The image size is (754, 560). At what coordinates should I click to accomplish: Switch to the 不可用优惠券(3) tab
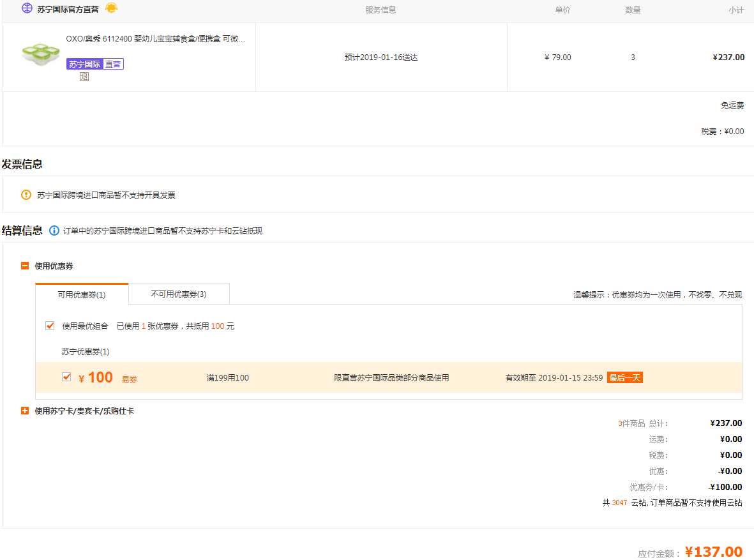click(x=179, y=294)
